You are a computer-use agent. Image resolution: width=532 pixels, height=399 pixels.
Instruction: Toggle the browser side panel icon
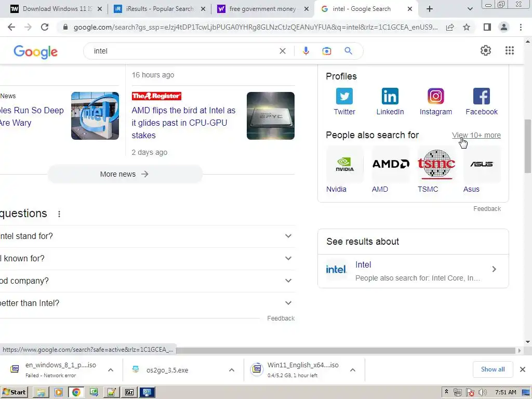coord(487,27)
